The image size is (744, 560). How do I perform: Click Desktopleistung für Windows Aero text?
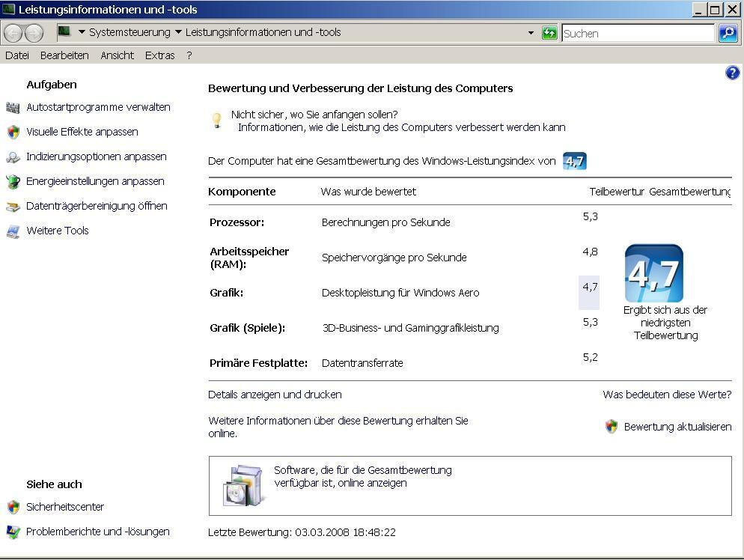[400, 293]
